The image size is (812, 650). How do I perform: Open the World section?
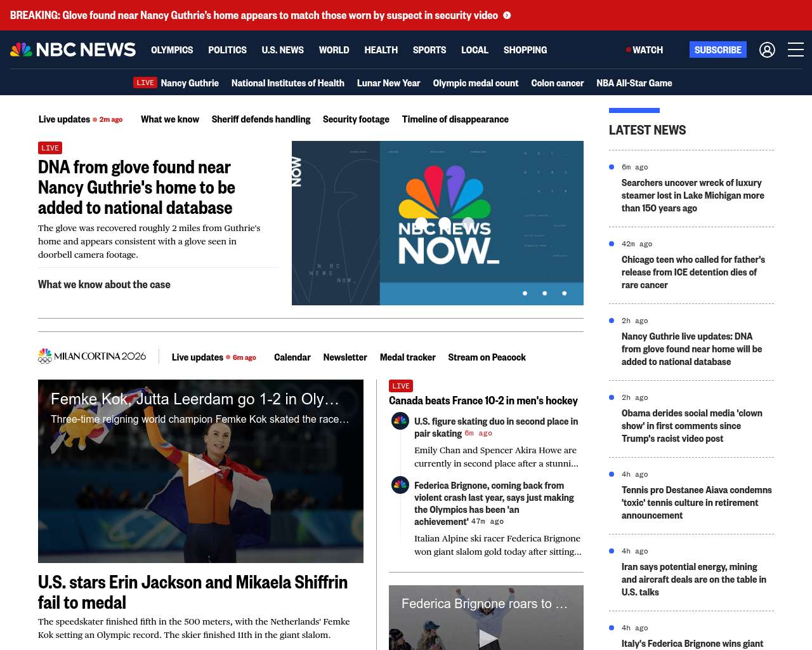(334, 50)
